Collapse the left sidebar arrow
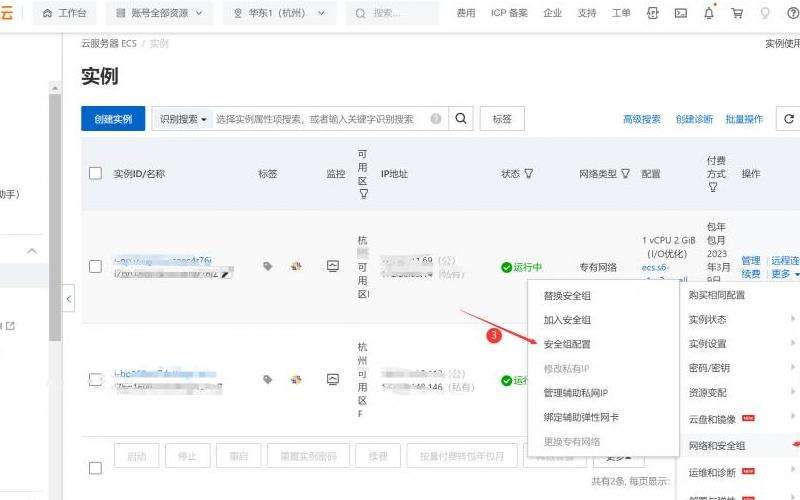This screenshot has width=800, height=500. click(x=68, y=298)
